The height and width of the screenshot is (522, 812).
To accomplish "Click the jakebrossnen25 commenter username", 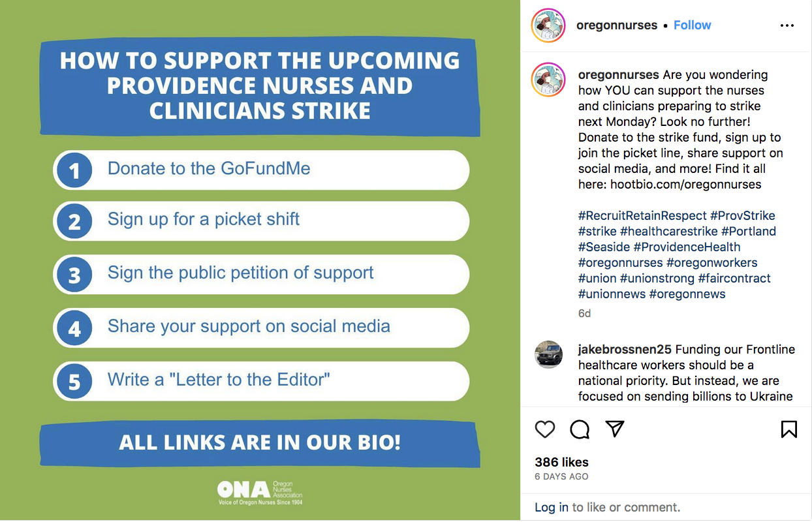I will 625,349.
